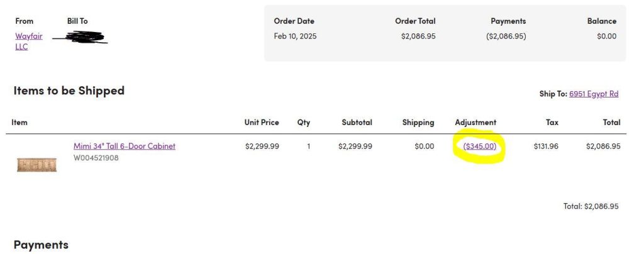Image resolution: width=644 pixels, height=254 pixels.
Task: Click the Order Total label in summary
Action: tap(415, 21)
